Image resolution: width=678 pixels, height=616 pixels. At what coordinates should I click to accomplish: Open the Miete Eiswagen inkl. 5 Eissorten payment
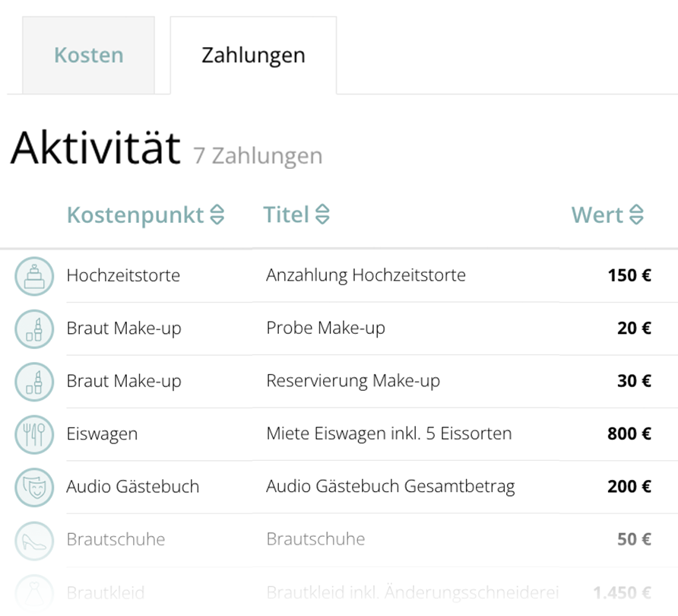(388, 434)
